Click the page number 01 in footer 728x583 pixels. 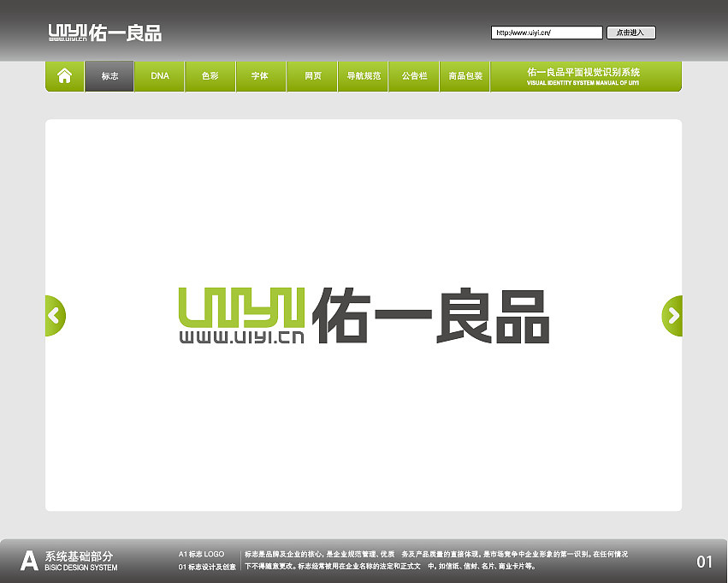(x=704, y=562)
